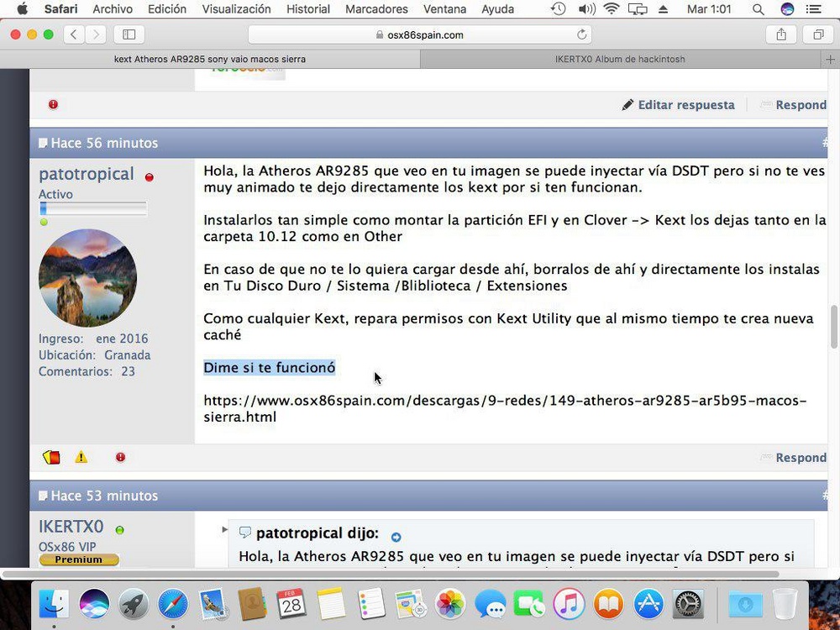Open the Archivo menu

[113, 9]
